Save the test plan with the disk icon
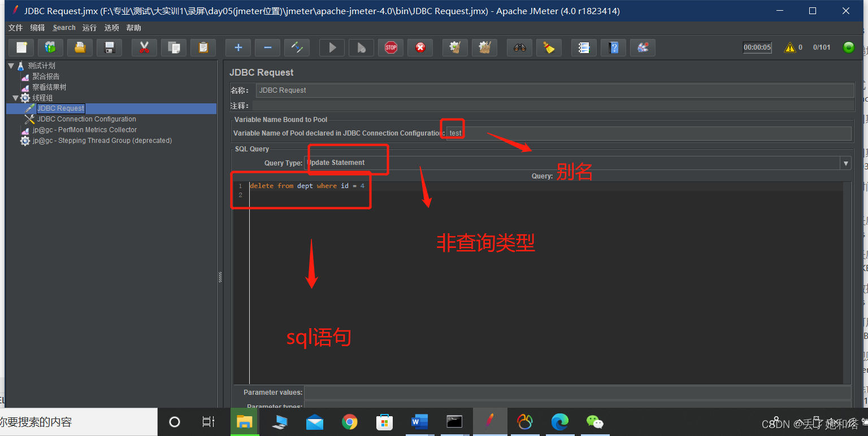The image size is (868, 436). (110, 47)
